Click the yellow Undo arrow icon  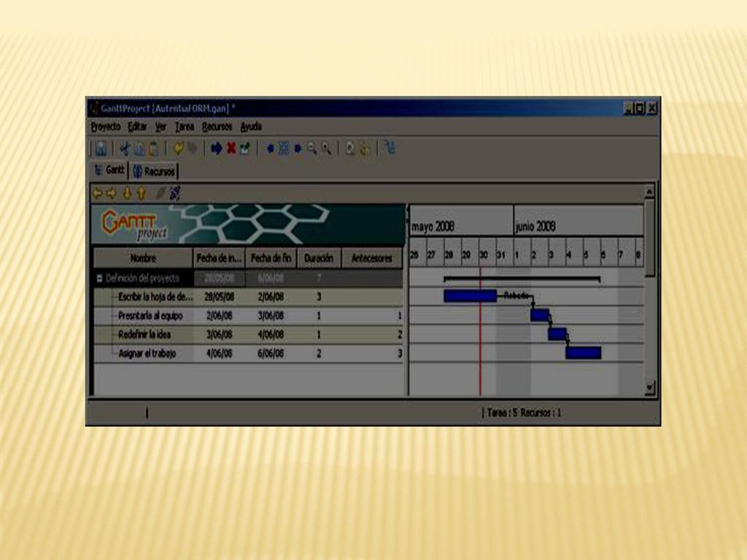tap(179, 149)
